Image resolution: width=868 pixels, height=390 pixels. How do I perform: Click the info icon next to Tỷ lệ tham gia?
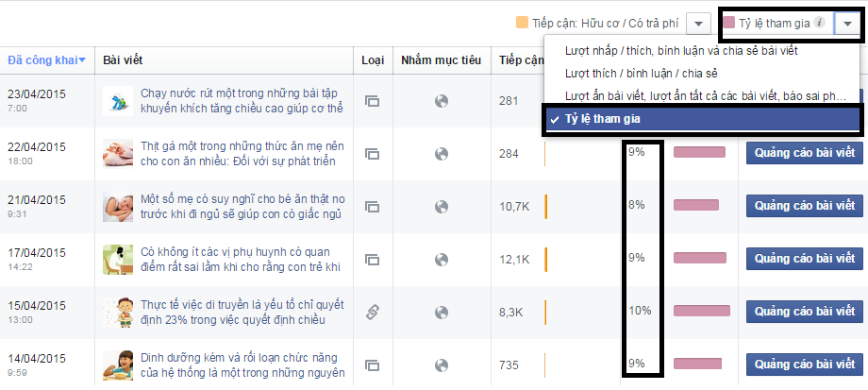(821, 23)
